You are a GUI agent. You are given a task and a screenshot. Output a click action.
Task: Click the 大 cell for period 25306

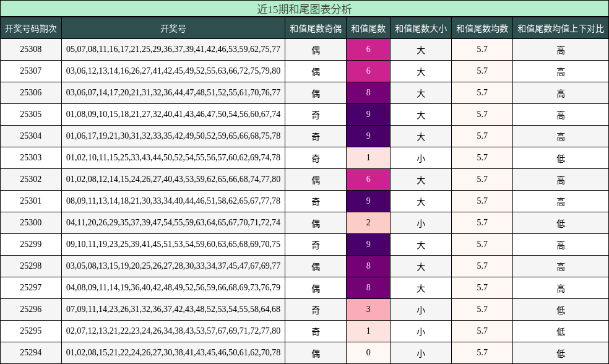tap(420, 93)
